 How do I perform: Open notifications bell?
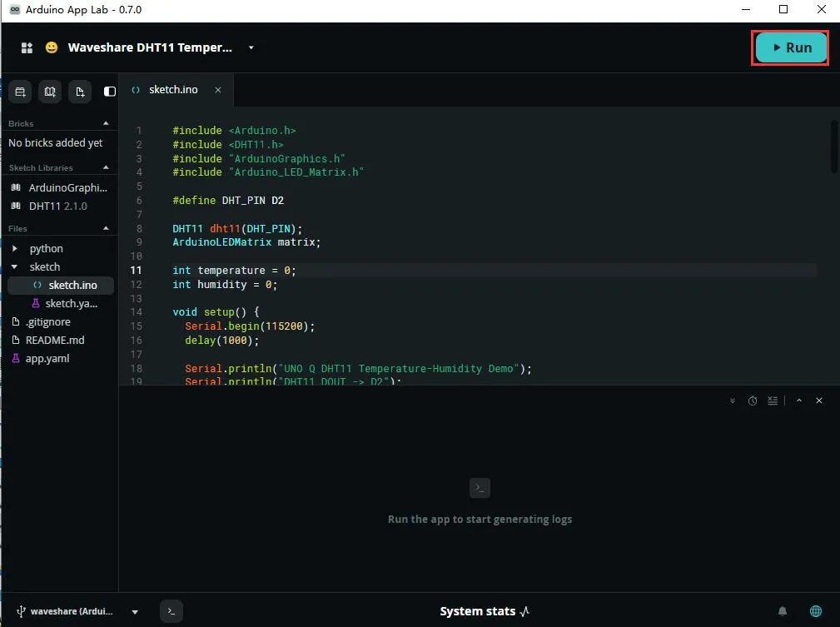(783, 611)
